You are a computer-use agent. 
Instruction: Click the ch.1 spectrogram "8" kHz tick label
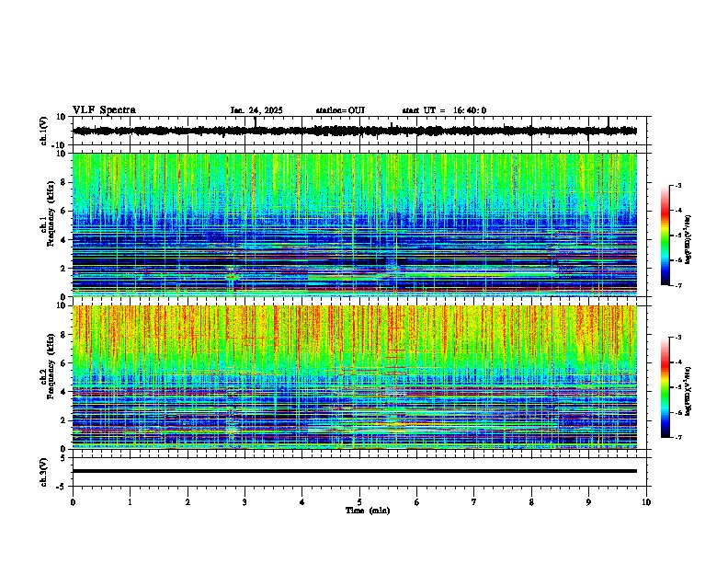(x=64, y=182)
